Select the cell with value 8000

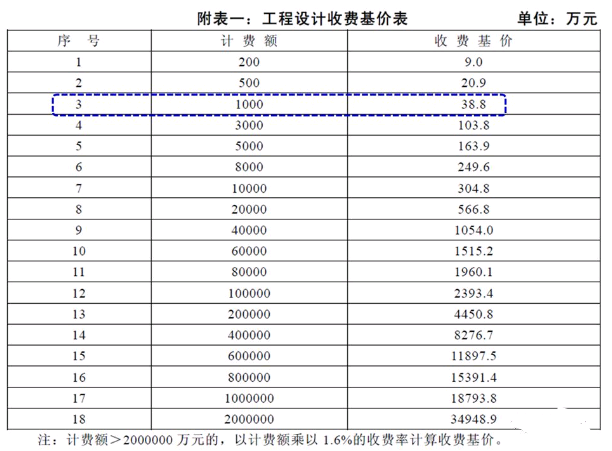coord(249,167)
